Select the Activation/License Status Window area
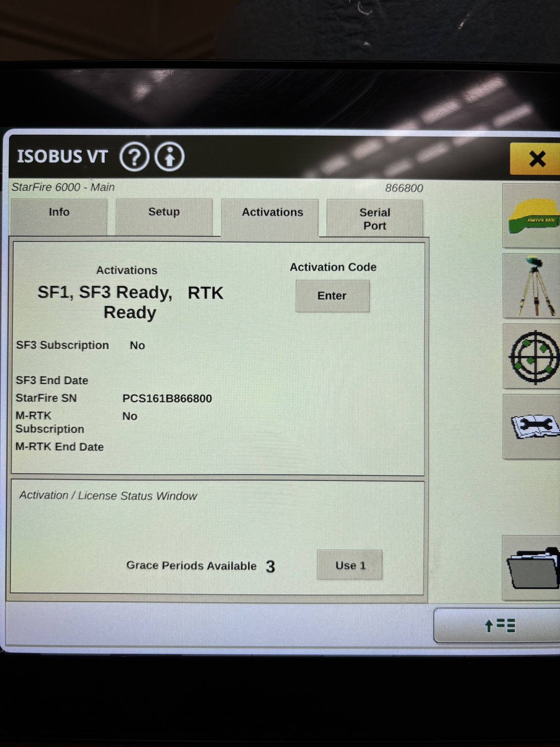This screenshot has height=747, width=560. [x=108, y=496]
